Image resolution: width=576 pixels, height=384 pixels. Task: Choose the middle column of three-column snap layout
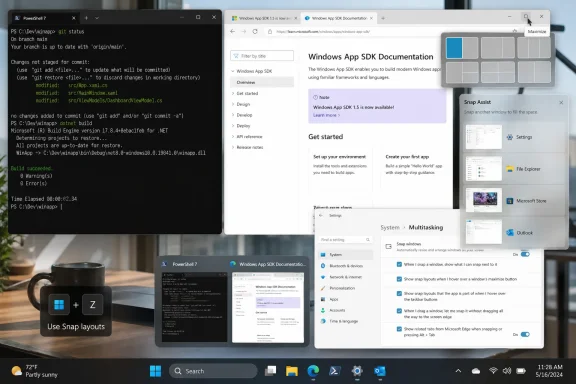coord(534,48)
